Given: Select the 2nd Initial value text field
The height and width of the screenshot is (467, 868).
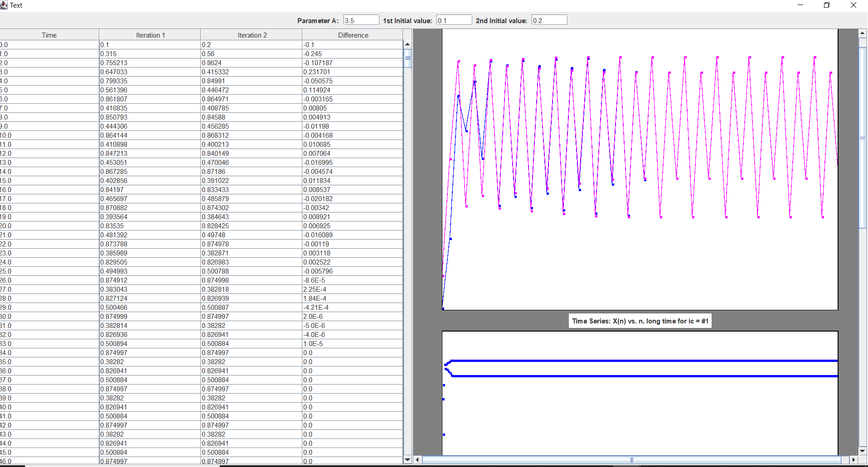Looking at the screenshot, I should (549, 19).
